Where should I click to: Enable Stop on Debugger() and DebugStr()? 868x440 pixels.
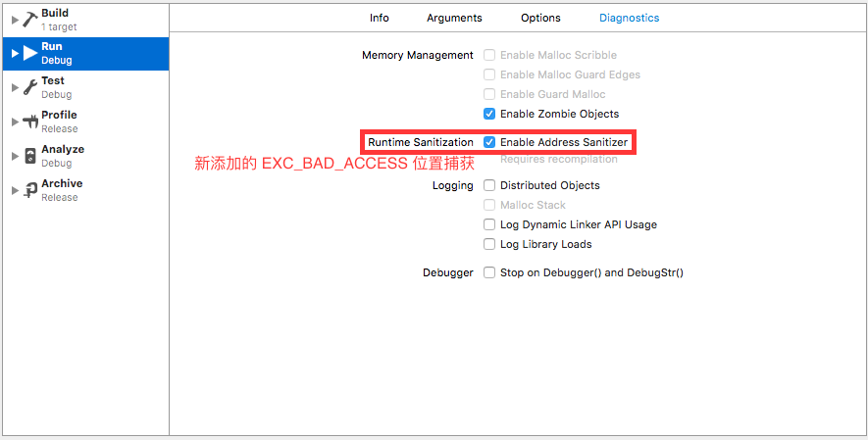pyautogui.click(x=489, y=272)
